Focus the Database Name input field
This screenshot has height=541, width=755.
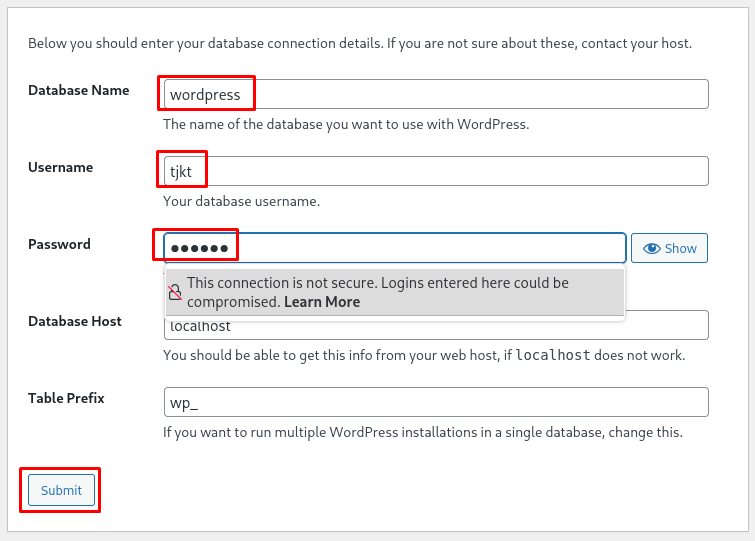(x=435, y=94)
